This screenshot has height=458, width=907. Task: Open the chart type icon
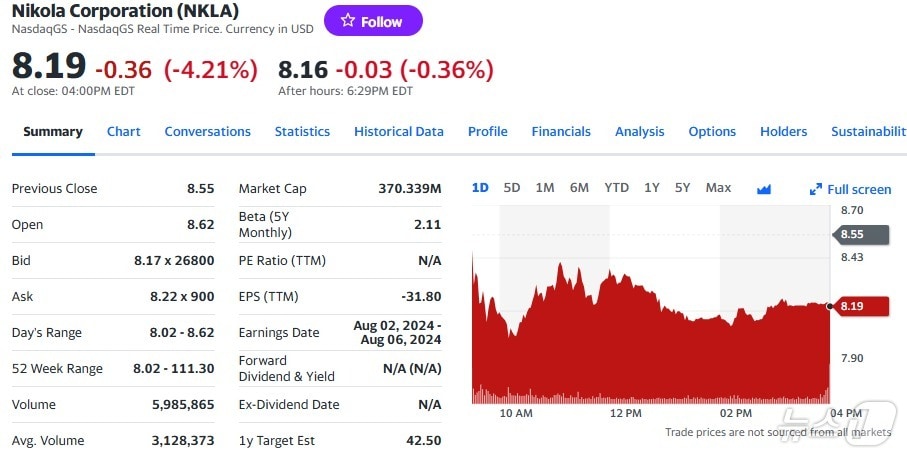[764, 188]
